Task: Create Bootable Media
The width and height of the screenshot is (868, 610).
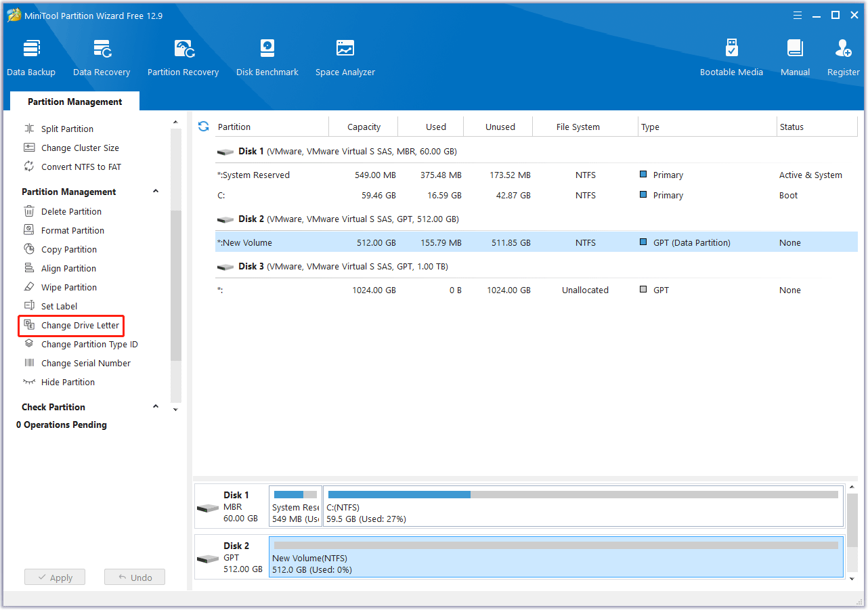Action: [731, 58]
